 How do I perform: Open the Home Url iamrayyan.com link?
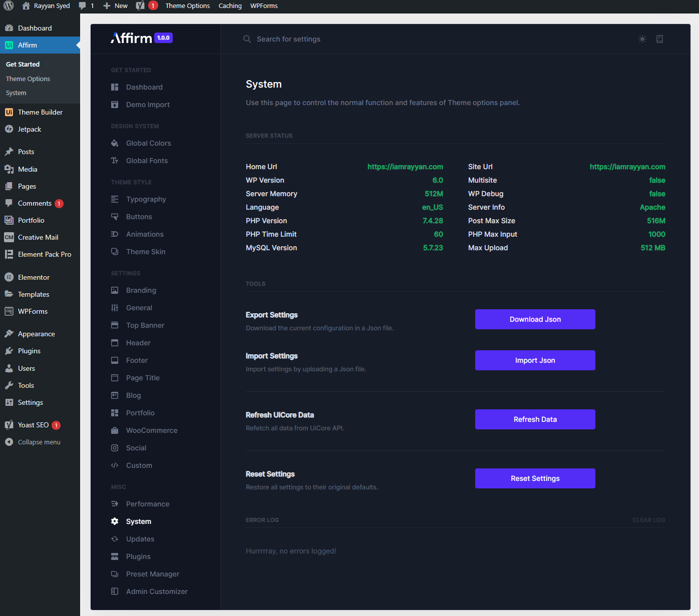[x=405, y=167]
